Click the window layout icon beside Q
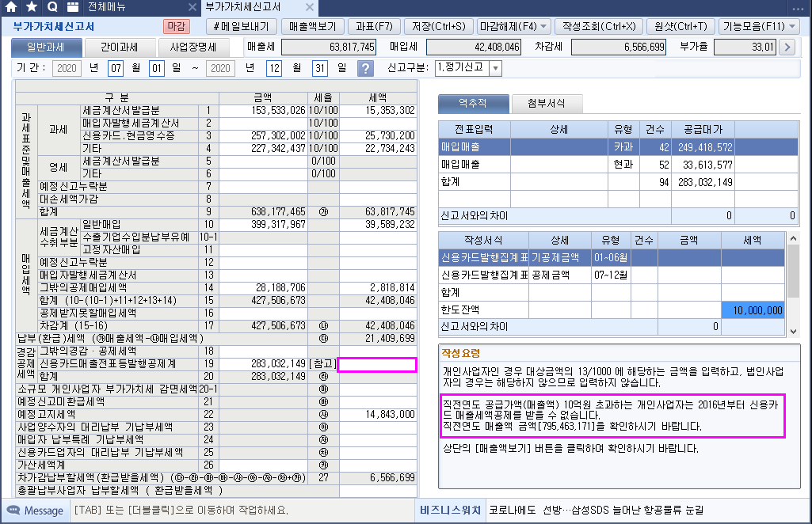 (x=73, y=6)
